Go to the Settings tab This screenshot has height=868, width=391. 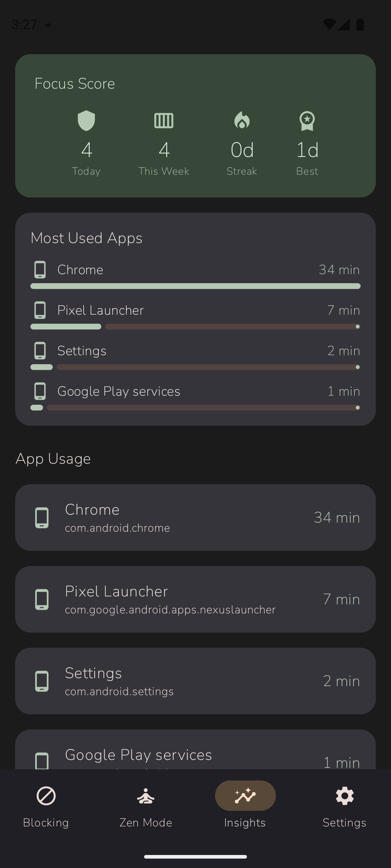tap(344, 806)
